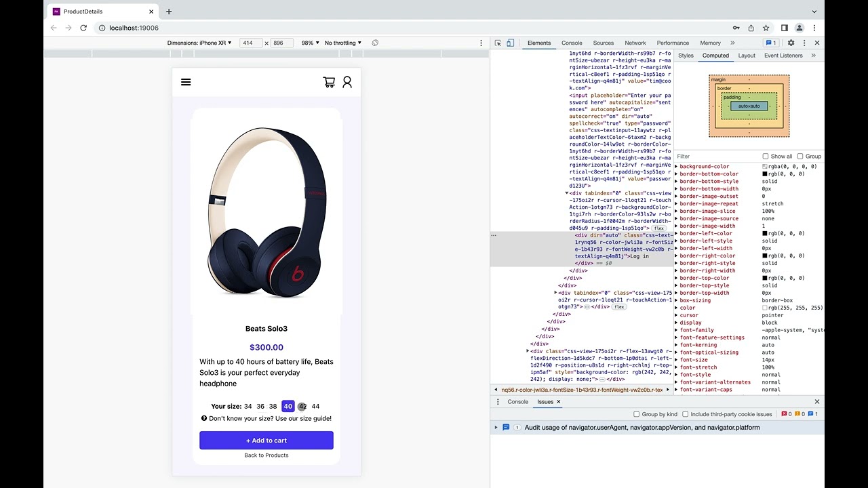
Task: Collapse the div tabindex css-view-175oi2r node
Action: [567, 193]
